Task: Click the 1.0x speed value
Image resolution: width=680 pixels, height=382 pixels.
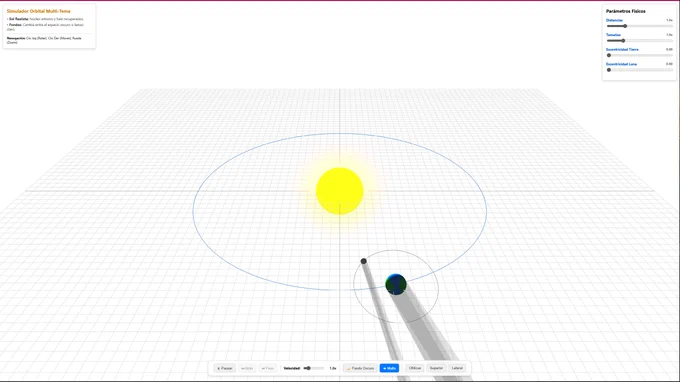Action: pos(333,368)
